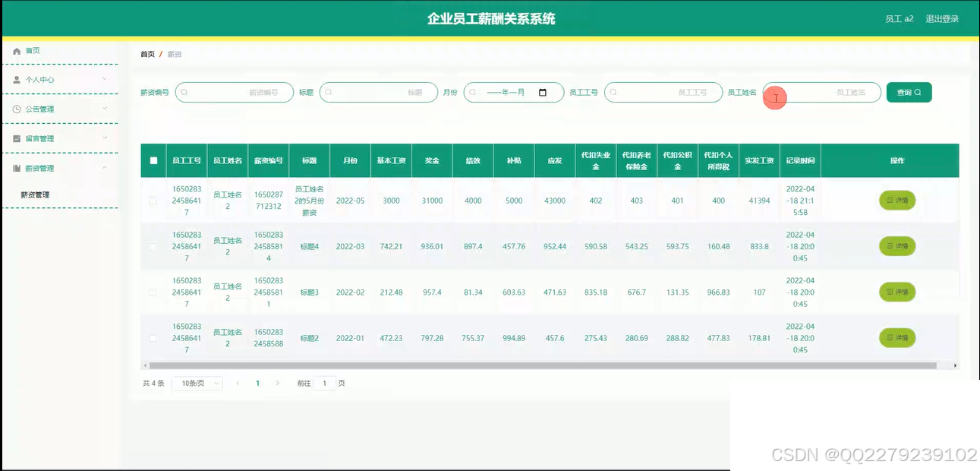Screen dimensions: 980x471
Task: Click the 首页 home icon in sidebar
Action: (x=17, y=50)
